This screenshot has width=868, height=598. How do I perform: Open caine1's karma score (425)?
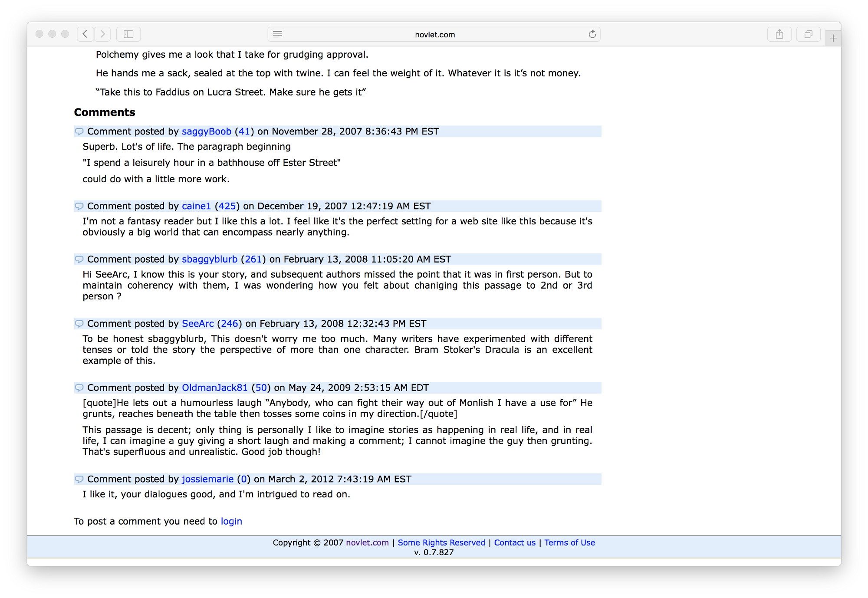(x=227, y=206)
